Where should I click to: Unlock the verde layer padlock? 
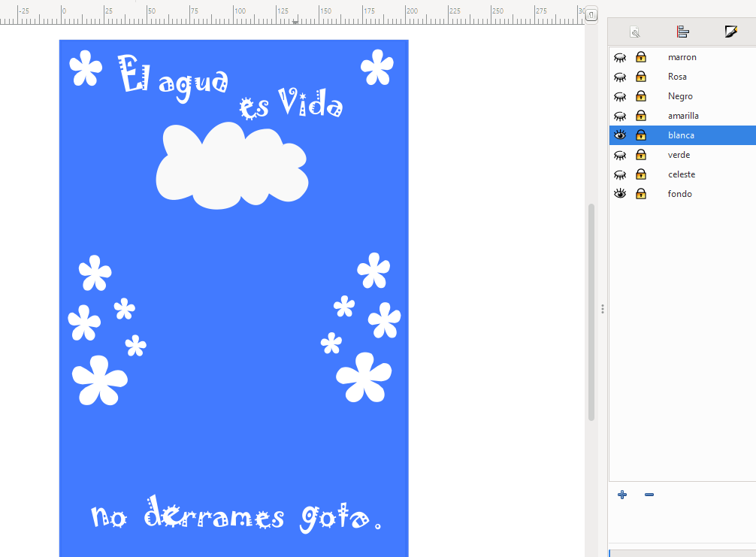(641, 154)
